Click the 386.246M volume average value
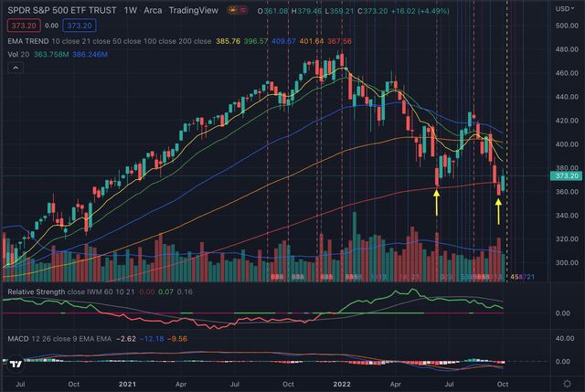The image size is (585, 392). pos(90,55)
